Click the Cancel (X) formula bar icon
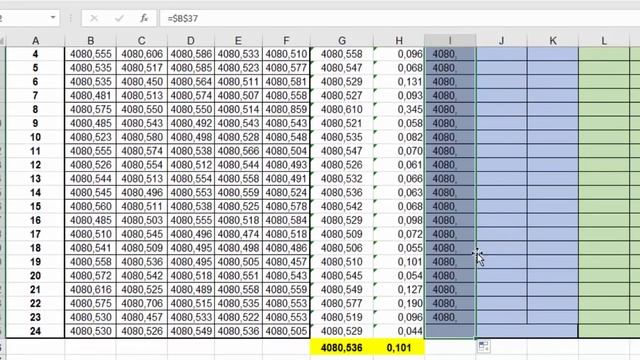The image size is (640, 360). (94, 18)
